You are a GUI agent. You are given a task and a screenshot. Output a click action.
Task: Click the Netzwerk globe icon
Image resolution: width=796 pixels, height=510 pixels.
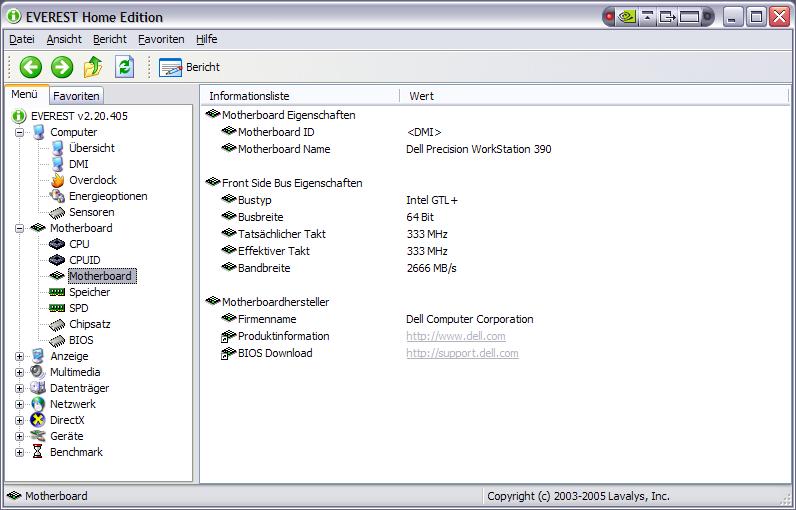[x=38, y=404]
